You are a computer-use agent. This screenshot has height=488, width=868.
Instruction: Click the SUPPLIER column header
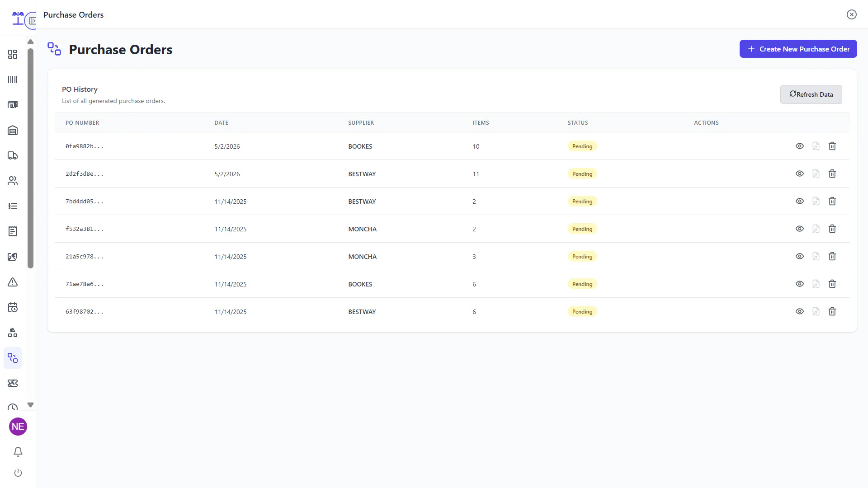point(361,122)
